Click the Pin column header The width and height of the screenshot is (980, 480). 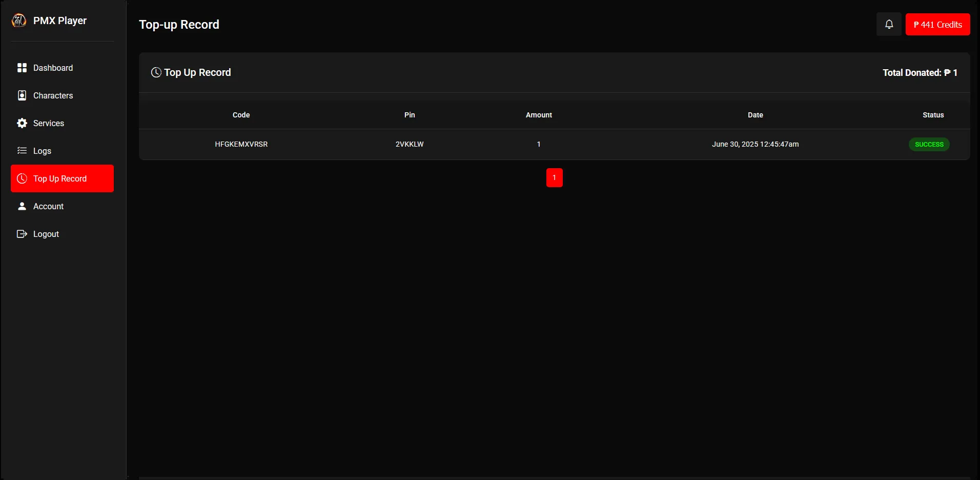point(410,115)
